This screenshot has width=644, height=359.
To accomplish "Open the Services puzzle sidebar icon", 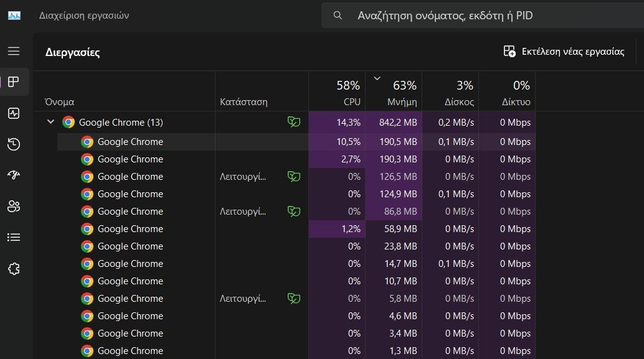I will [14, 269].
